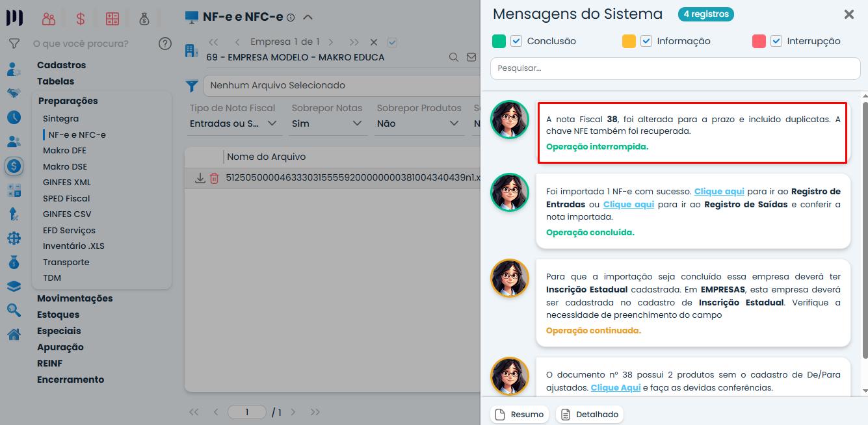Click the money bag icon in the top bar
This screenshot has height=425, width=868.
tap(144, 19)
